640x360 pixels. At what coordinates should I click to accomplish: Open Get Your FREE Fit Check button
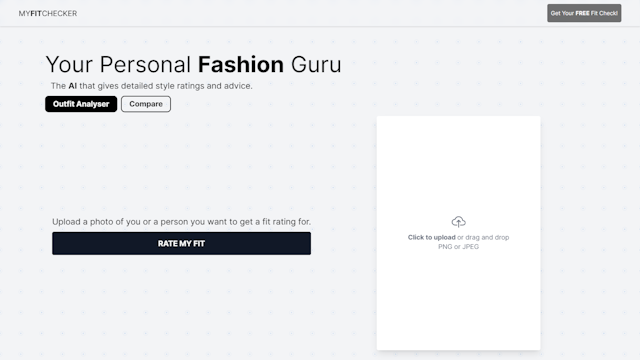(584, 13)
